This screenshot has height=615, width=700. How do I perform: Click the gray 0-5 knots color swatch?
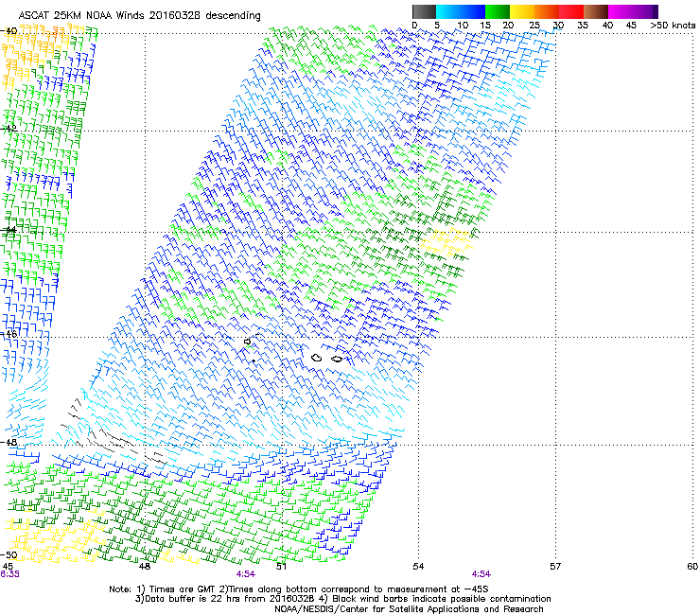424,11
